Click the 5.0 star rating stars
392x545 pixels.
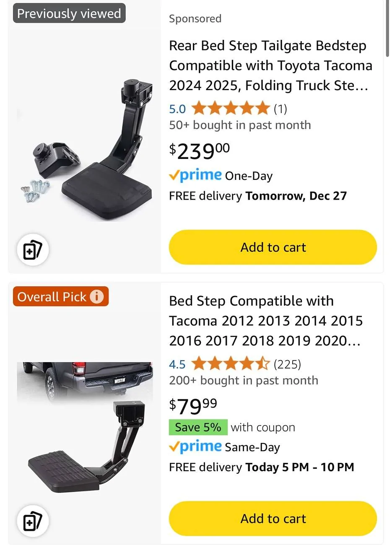pos(230,109)
